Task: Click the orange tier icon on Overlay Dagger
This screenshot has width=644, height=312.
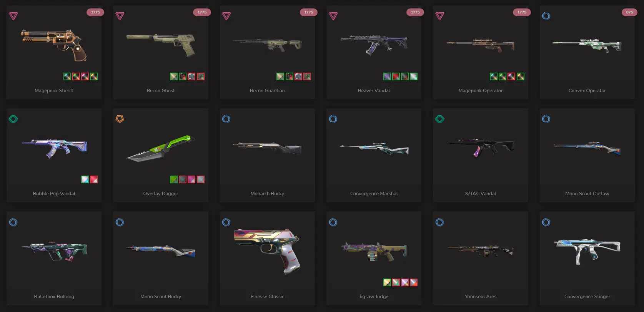Action: tap(120, 119)
